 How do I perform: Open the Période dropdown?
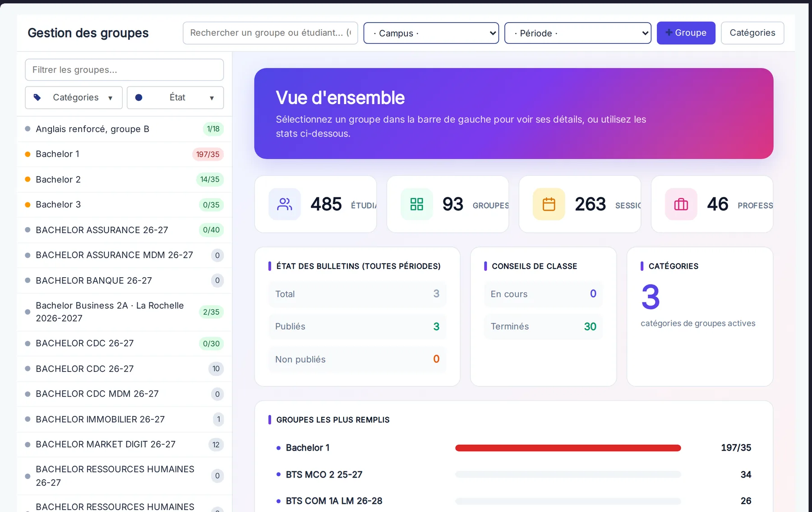[x=578, y=33]
